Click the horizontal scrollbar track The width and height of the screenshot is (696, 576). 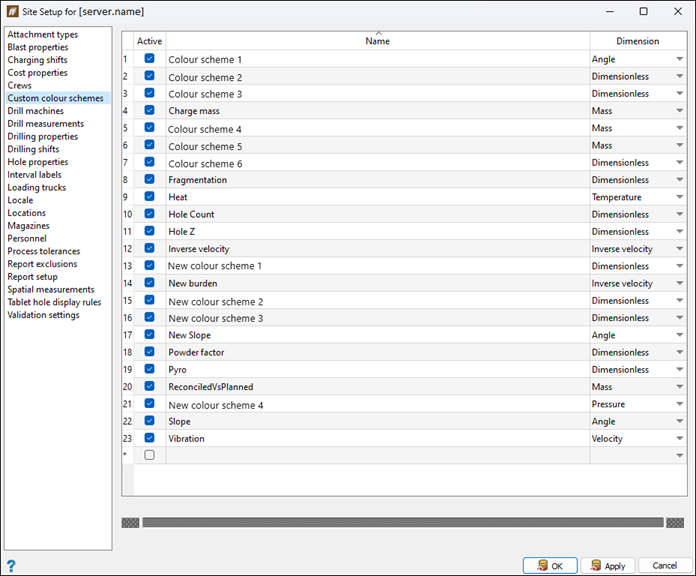pyautogui.click(x=402, y=522)
